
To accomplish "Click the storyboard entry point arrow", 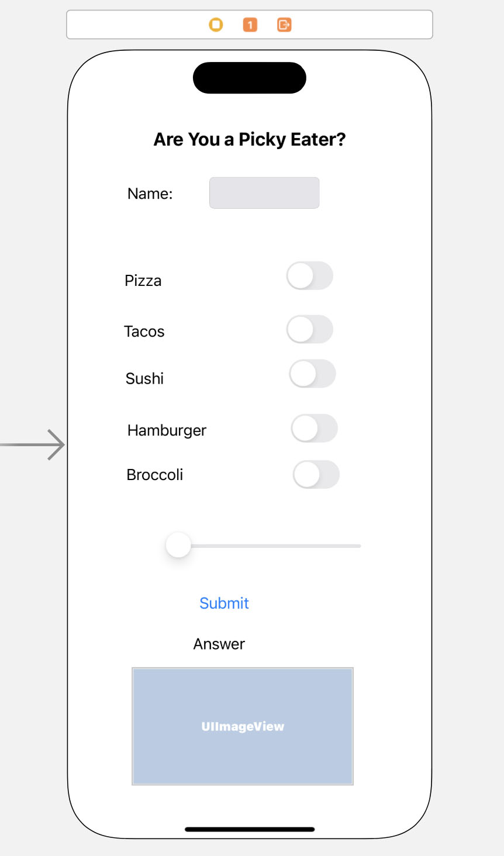I will pos(34,445).
